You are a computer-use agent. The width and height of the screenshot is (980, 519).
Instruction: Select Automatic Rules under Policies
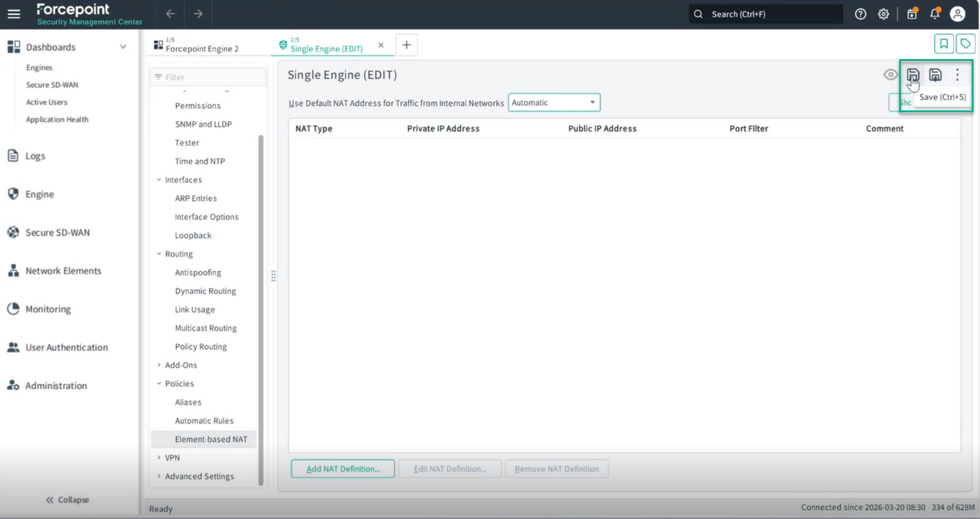(x=204, y=421)
